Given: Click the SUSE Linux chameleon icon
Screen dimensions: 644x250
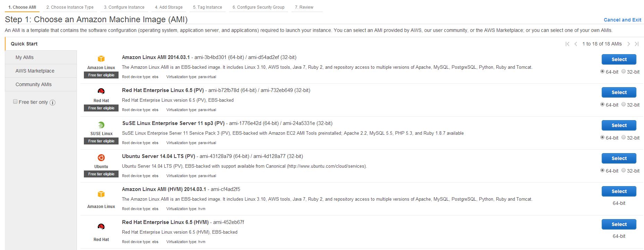Looking at the screenshot, I should [101, 125].
